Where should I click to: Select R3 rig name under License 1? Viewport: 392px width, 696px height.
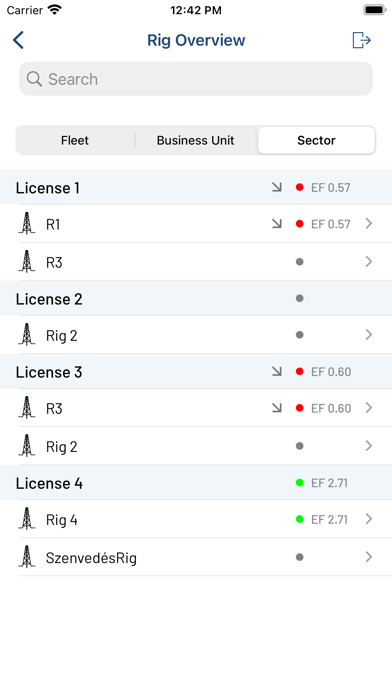(54, 263)
